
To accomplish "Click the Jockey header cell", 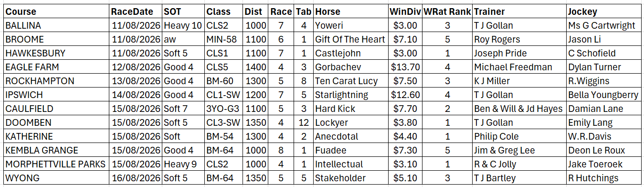I will pyautogui.click(x=604, y=11).
